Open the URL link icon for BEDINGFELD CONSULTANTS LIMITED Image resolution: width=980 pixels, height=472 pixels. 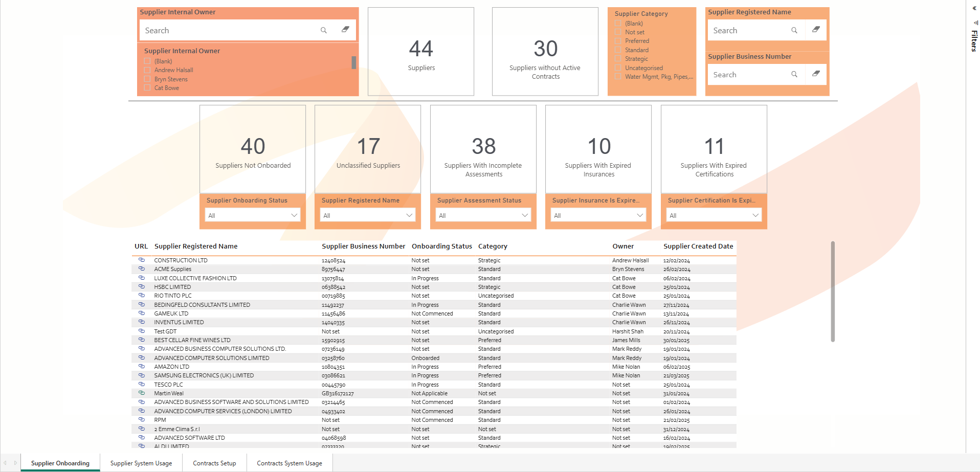(x=142, y=304)
